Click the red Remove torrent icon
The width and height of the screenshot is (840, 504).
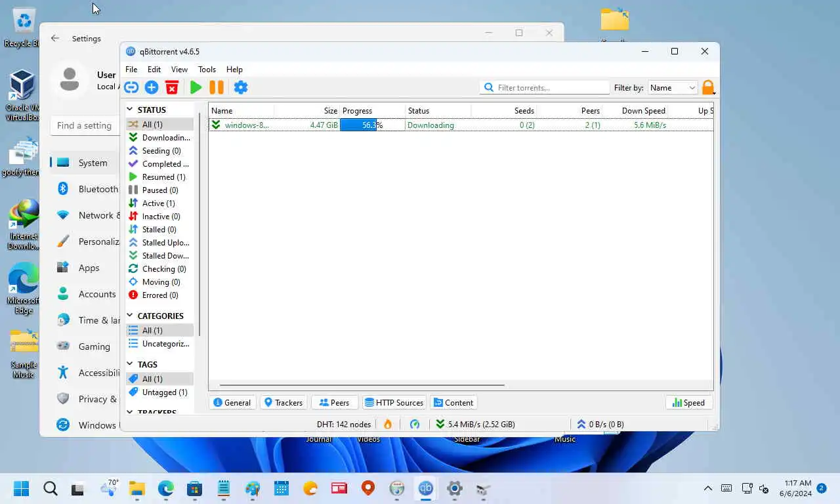pos(172,87)
